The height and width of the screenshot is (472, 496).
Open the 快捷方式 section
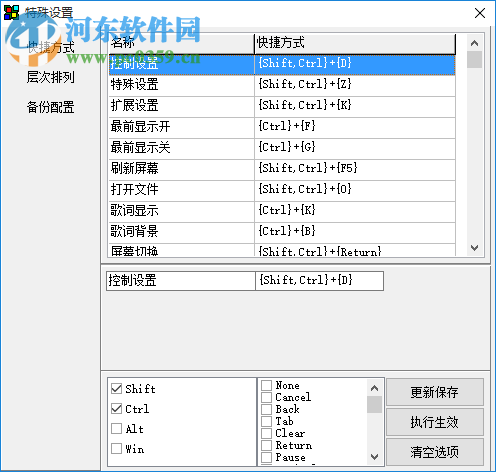click(x=51, y=47)
